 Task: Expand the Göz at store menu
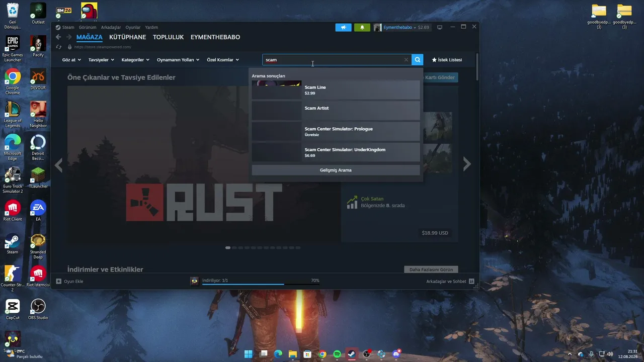click(71, 60)
